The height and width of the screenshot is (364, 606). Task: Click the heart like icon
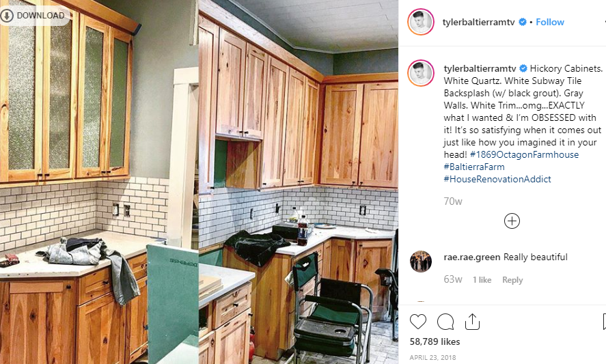coord(418,322)
